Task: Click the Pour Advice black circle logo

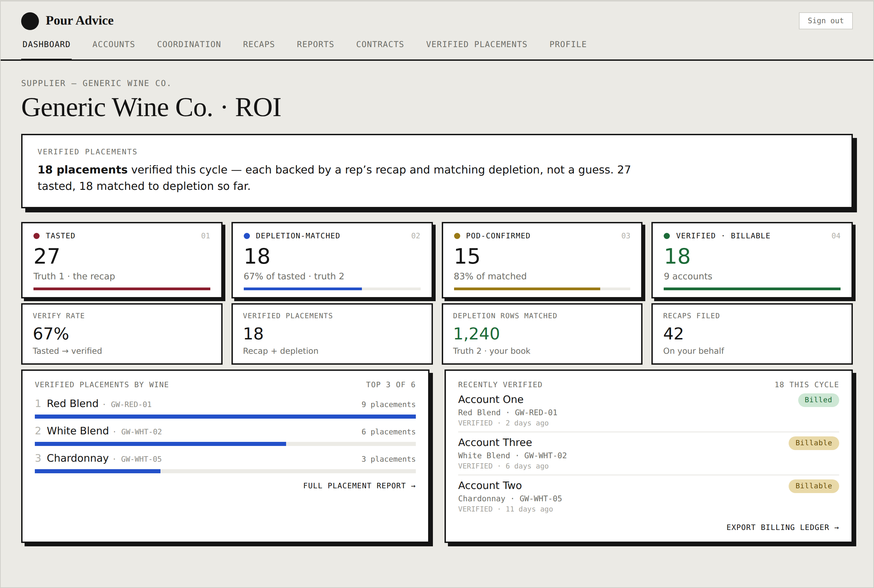Action: click(30, 21)
